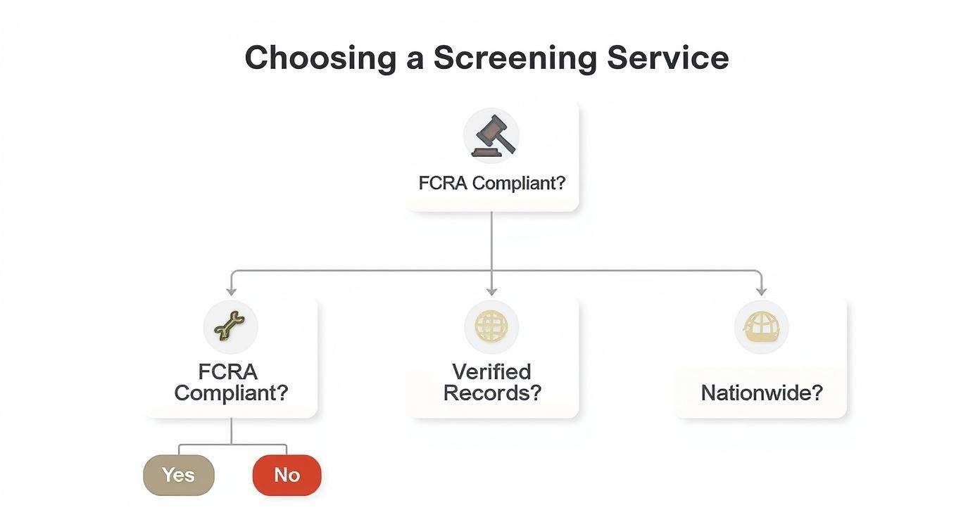This screenshot has height=529, width=980.
Task: Click the arrowhead above the Verified Records card
Action: (491, 291)
